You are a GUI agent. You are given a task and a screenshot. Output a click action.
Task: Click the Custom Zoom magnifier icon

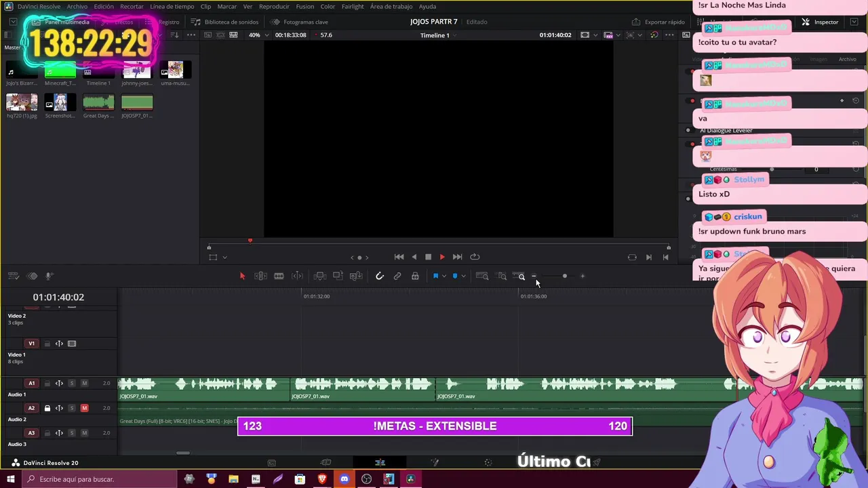pos(519,276)
